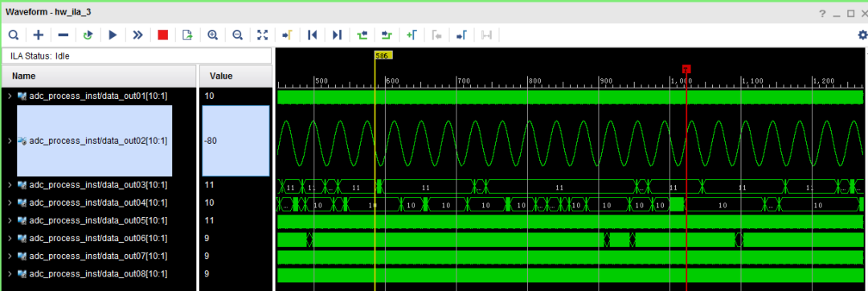Click the Name column header
The height and width of the screenshot is (291, 868).
tap(99, 76)
